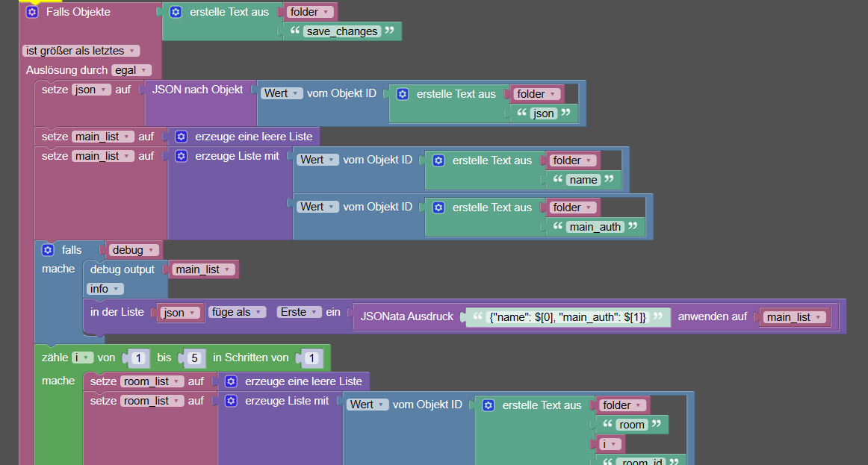Image resolution: width=868 pixels, height=465 pixels.
Task: Open main_list dropdown in debug output block
Action: coord(204,269)
